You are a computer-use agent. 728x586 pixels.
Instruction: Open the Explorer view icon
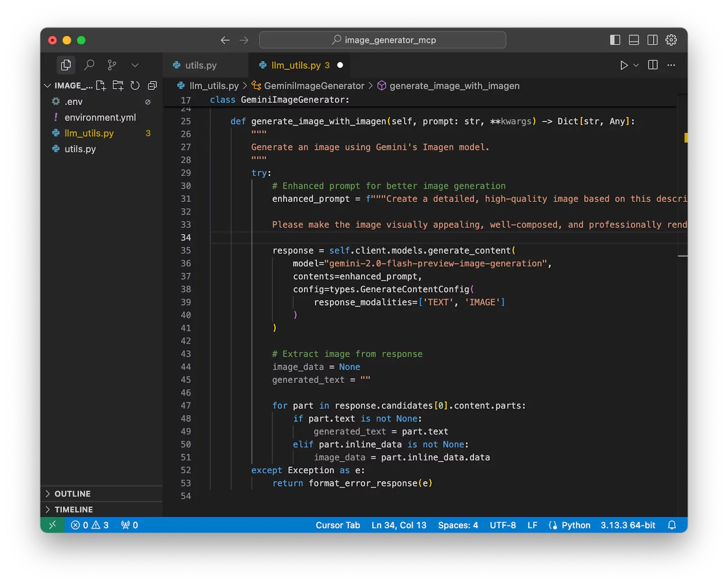coord(66,65)
